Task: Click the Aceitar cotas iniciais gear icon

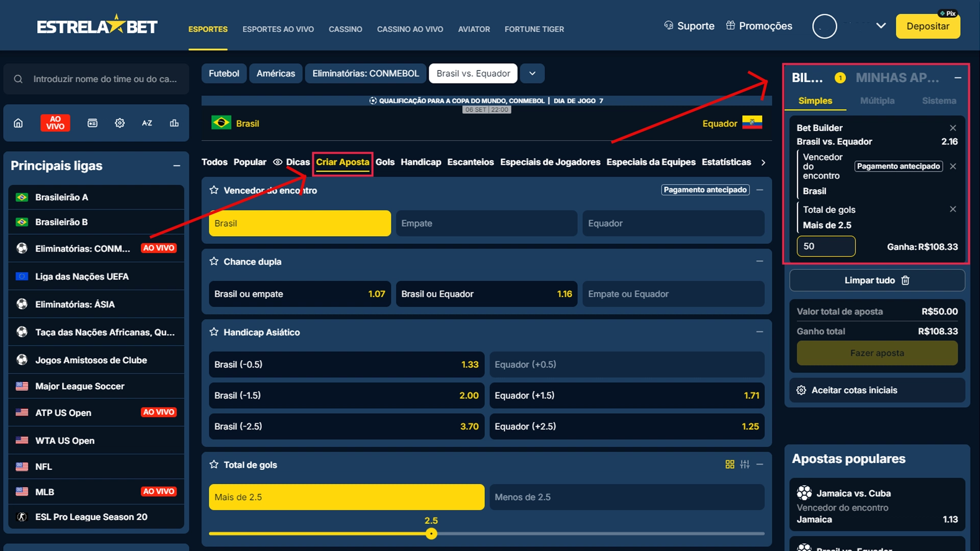Action: (x=801, y=390)
